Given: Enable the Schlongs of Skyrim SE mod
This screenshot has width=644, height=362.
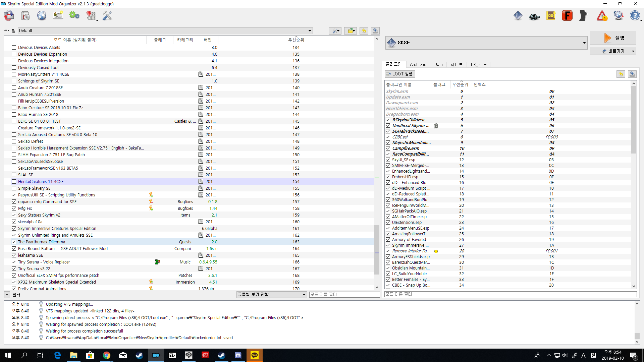Looking at the screenshot, I should [x=14, y=81].
